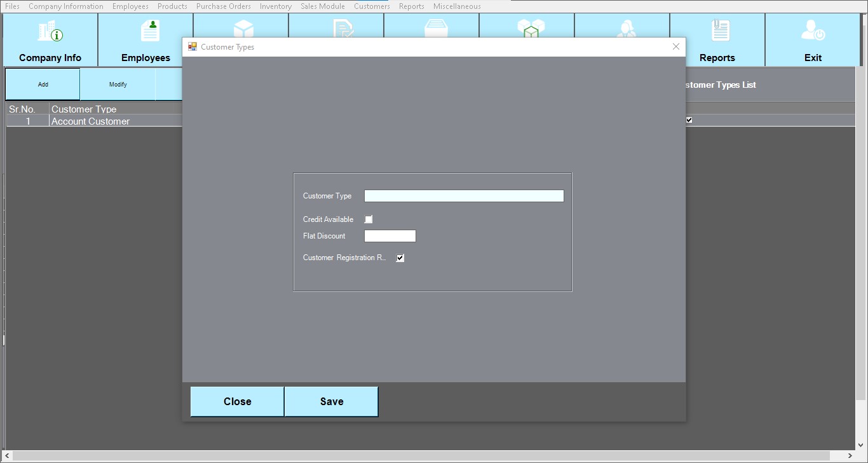Click into the Flat Discount field
The width and height of the screenshot is (868, 463).
(x=390, y=236)
